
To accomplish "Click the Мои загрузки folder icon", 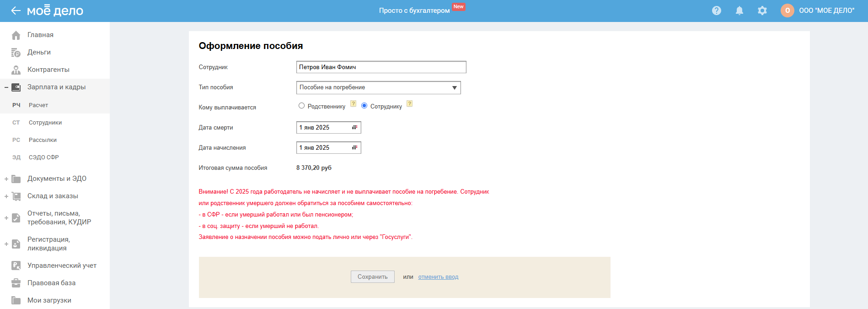I will pyautogui.click(x=16, y=300).
